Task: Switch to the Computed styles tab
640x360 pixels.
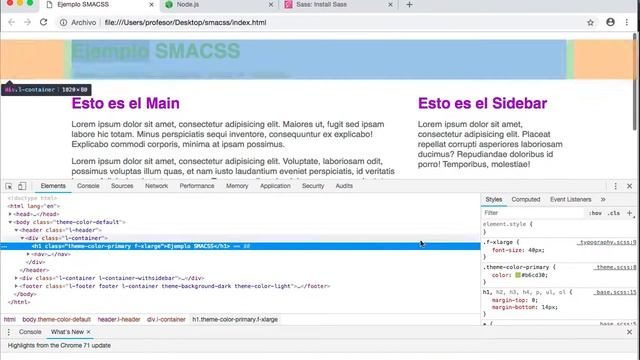Action: tap(526, 200)
